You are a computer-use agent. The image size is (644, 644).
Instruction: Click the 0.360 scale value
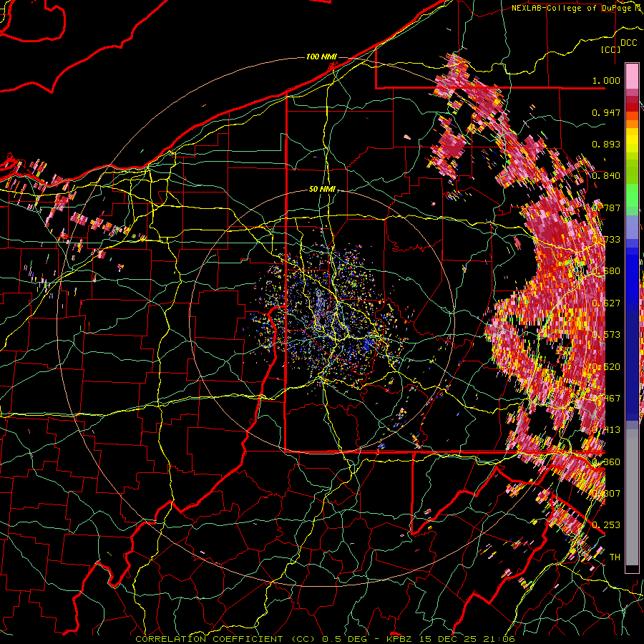[x=606, y=462]
